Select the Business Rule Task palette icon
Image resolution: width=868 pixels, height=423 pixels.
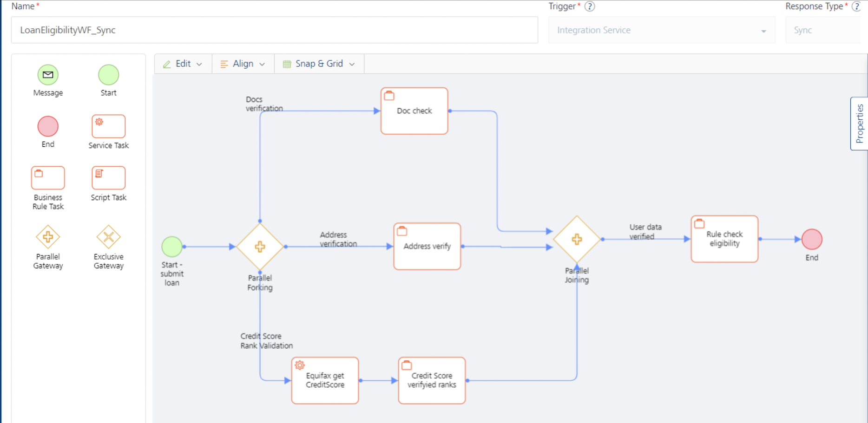48,178
